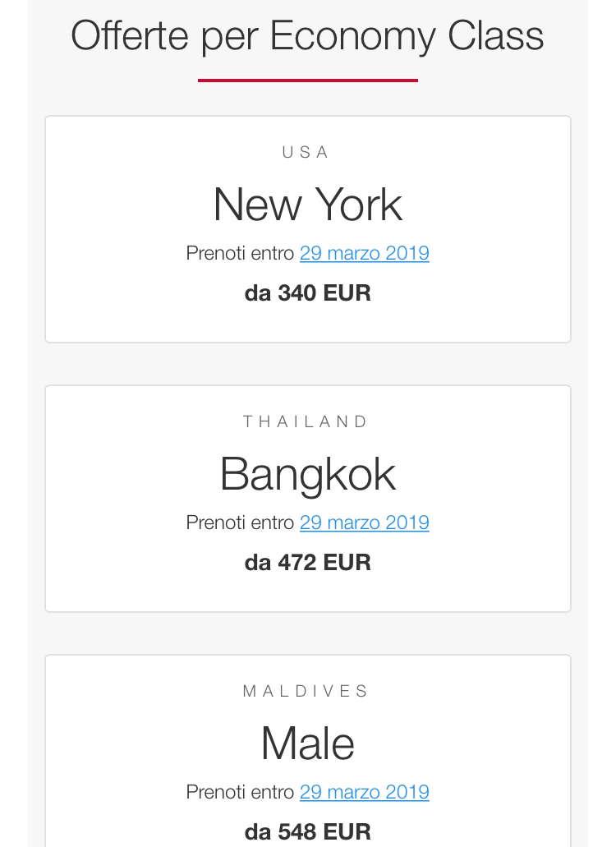
Task: Click 'Prenoti entro' text in New York card
Action: pyautogui.click(x=240, y=253)
